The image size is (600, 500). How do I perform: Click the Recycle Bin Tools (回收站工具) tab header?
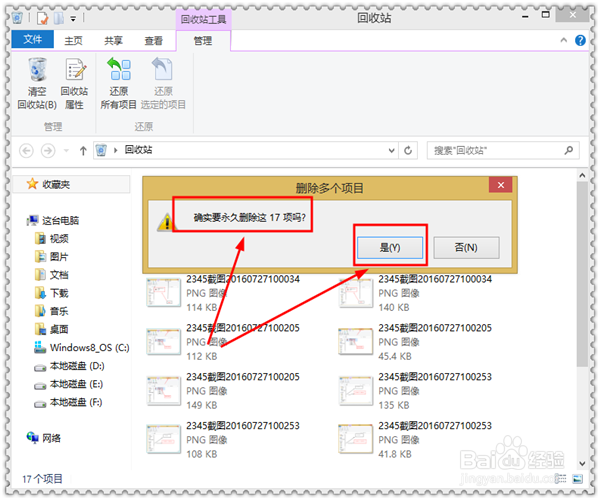pyautogui.click(x=203, y=19)
